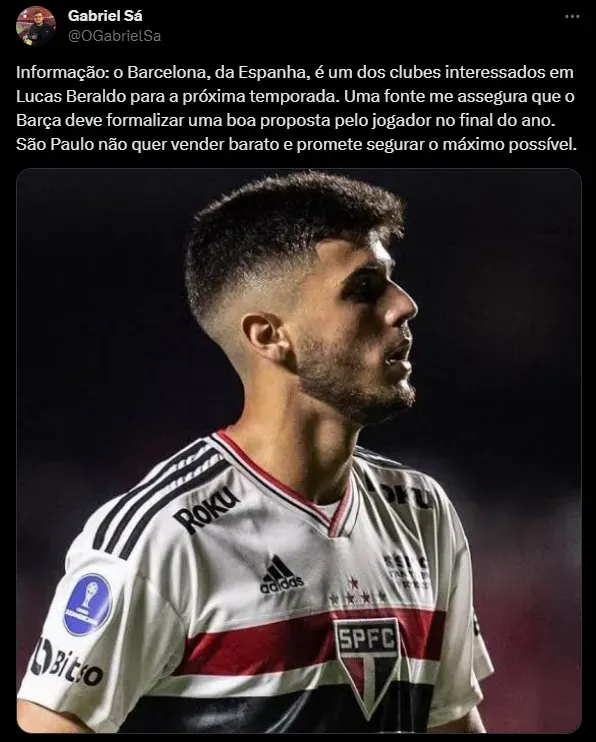Open the Gabriel Sá display name link

(x=105, y=16)
